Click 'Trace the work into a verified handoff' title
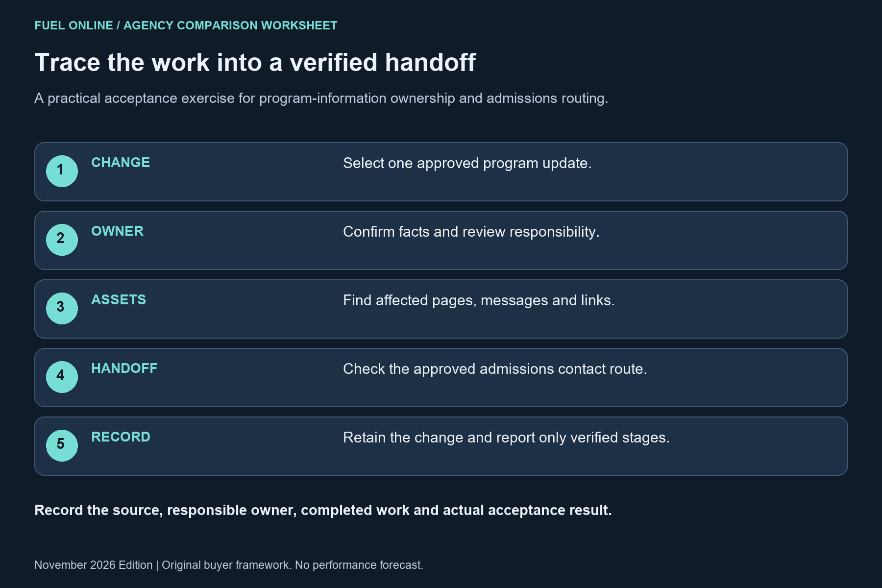Viewport: 882px width, 588px height. (x=255, y=63)
